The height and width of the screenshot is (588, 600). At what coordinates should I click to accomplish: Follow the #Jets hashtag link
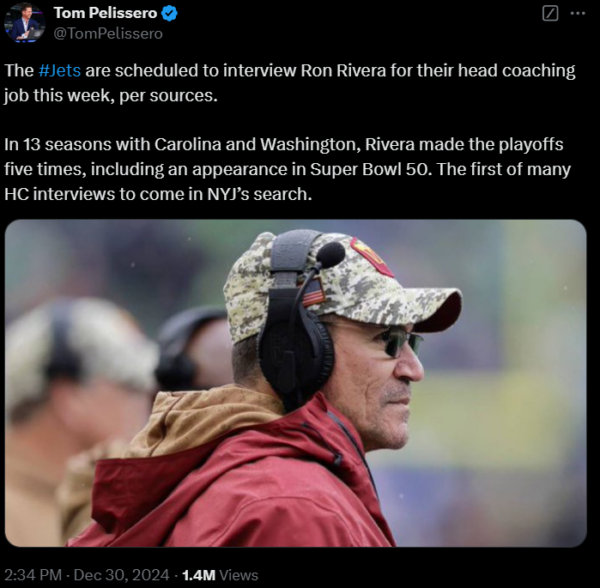tap(58, 71)
